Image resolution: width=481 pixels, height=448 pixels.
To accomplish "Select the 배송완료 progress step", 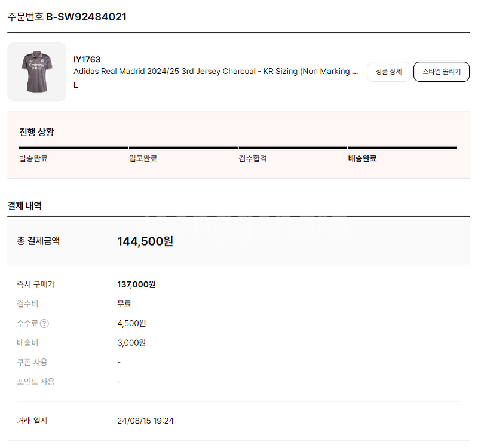I will pos(362,158).
